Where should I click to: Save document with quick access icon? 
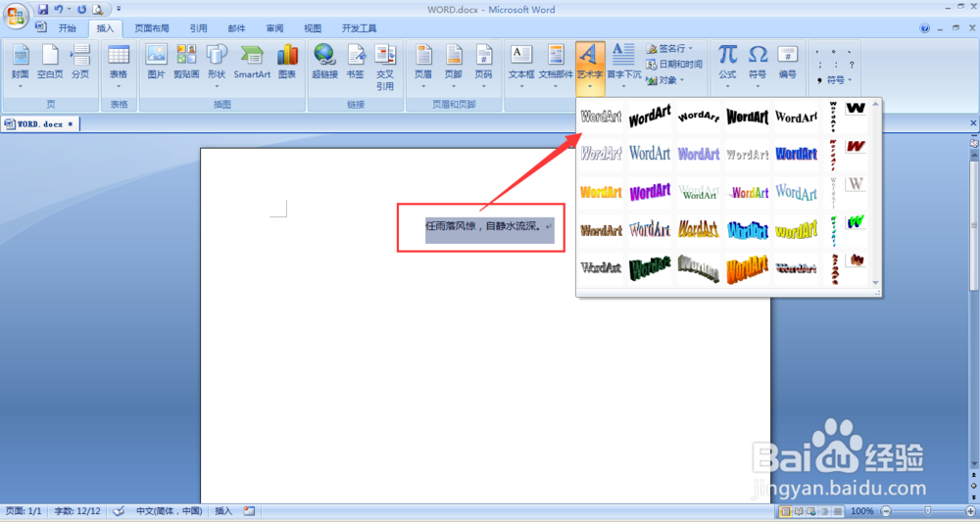[43, 10]
